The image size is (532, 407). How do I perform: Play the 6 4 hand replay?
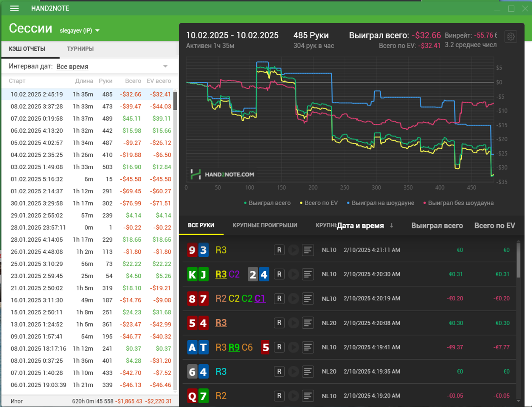[x=293, y=372]
